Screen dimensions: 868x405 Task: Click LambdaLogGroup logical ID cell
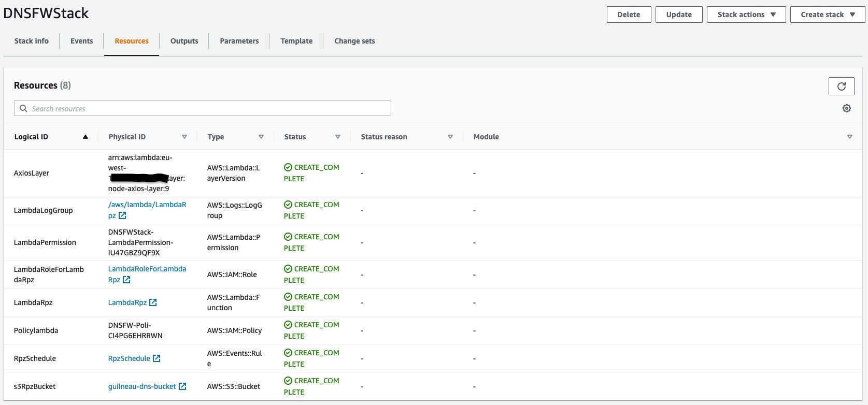44,210
